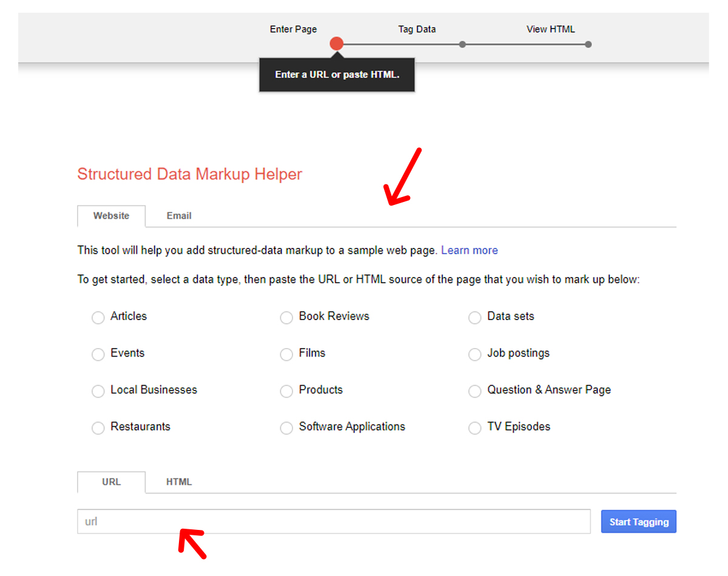
Task: Select the URL input tab
Action: (x=111, y=482)
